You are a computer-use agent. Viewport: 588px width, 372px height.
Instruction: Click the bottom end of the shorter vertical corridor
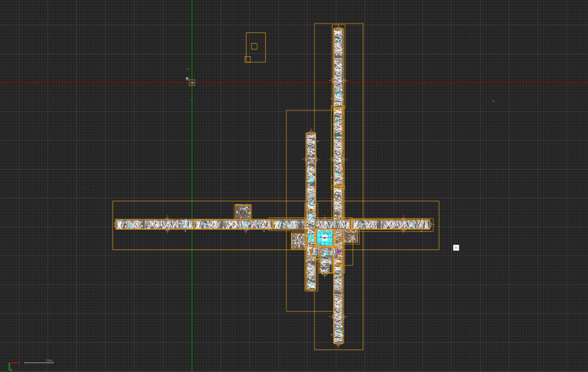pyautogui.click(x=311, y=287)
